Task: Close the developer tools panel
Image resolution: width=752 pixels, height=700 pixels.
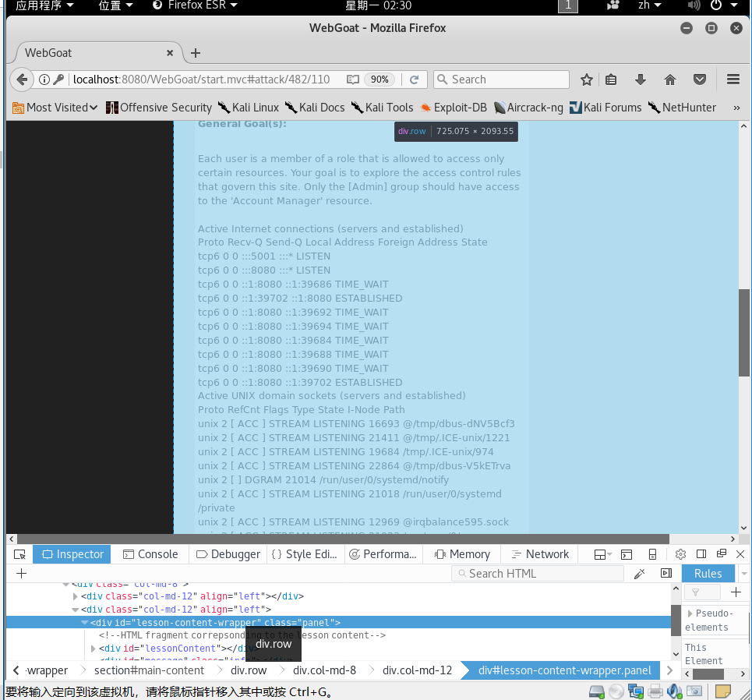Action: tap(740, 555)
